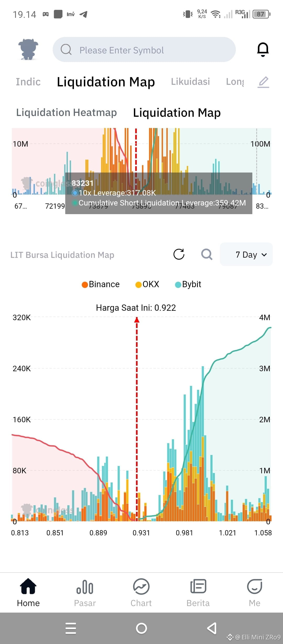Focus the Please Enter Symbol search field

pyautogui.click(x=144, y=49)
